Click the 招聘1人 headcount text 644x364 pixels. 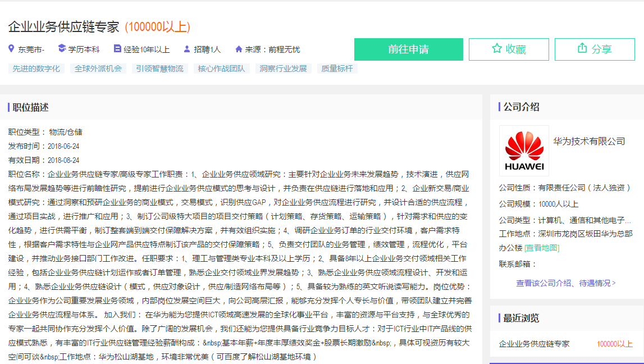point(207,49)
